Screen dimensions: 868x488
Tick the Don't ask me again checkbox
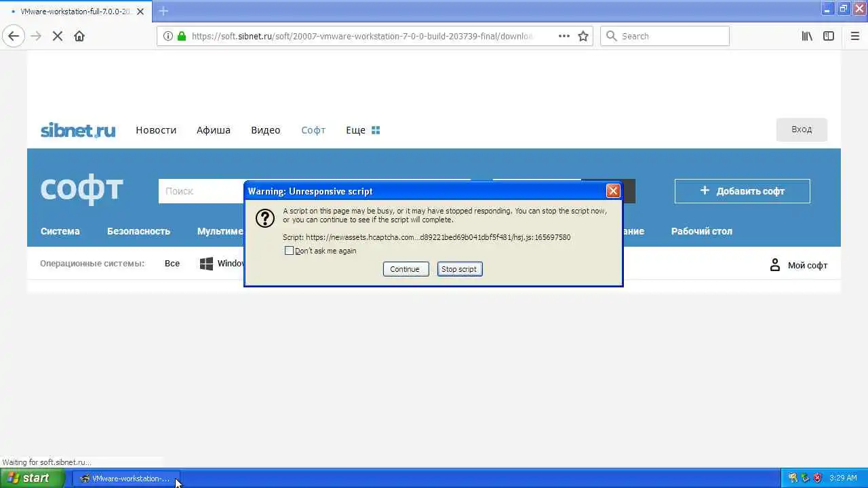[x=289, y=251]
